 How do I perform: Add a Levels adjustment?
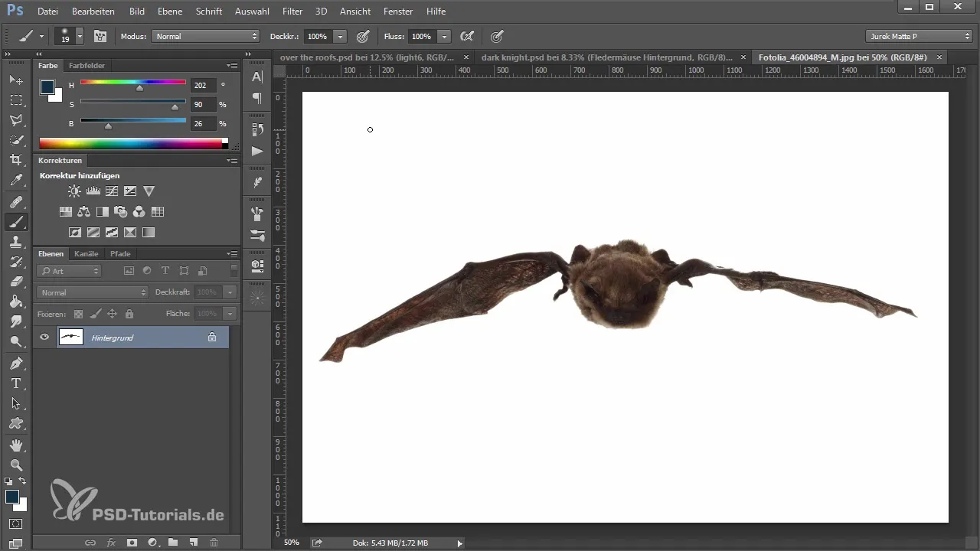tap(93, 191)
